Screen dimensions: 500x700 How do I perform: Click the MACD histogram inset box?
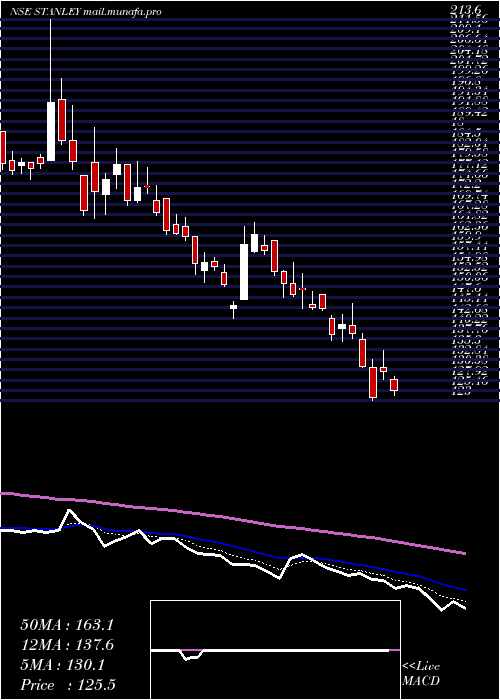click(x=275, y=650)
